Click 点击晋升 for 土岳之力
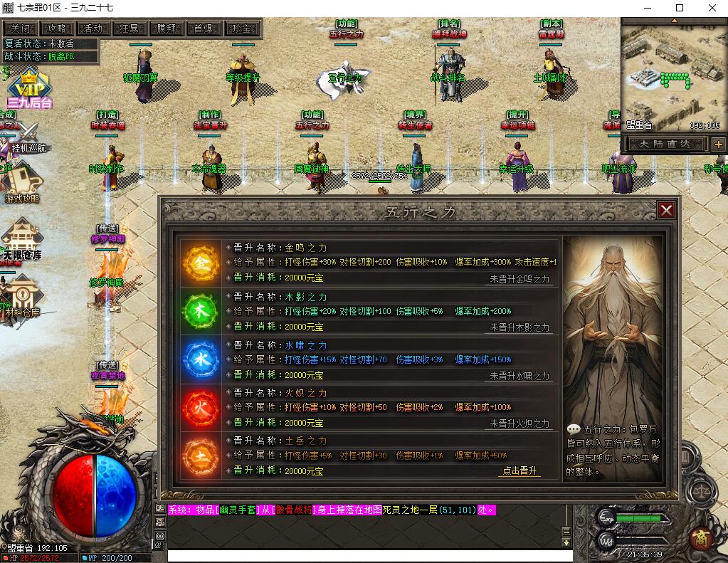Viewport: 728px width, 563px height. coord(519,470)
